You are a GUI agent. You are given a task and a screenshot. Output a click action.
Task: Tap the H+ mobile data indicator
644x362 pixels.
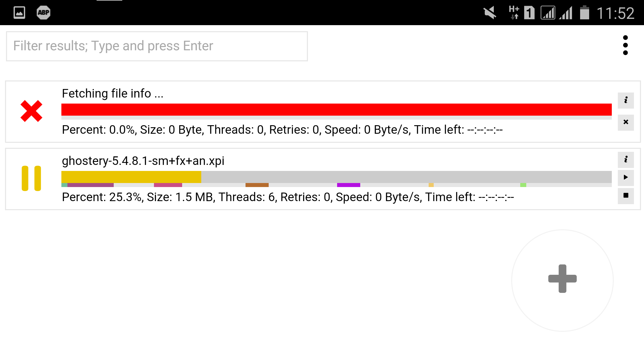point(514,13)
